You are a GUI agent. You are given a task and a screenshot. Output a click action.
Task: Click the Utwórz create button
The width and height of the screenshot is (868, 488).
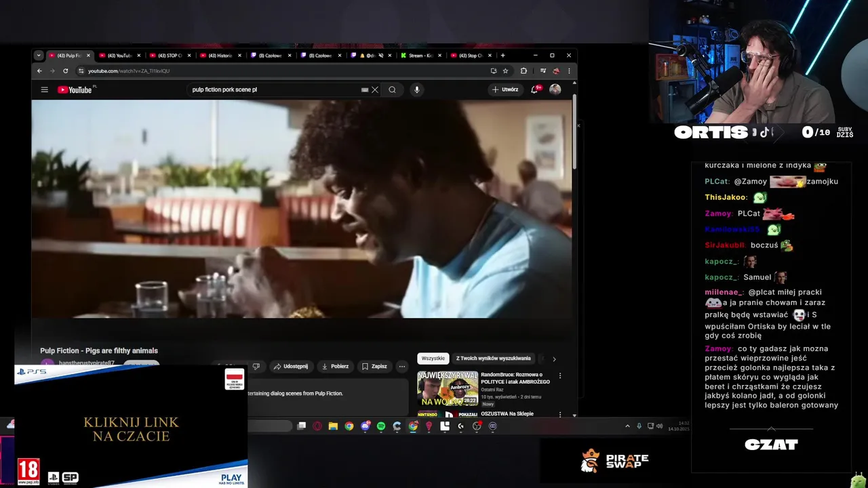pyautogui.click(x=505, y=89)
